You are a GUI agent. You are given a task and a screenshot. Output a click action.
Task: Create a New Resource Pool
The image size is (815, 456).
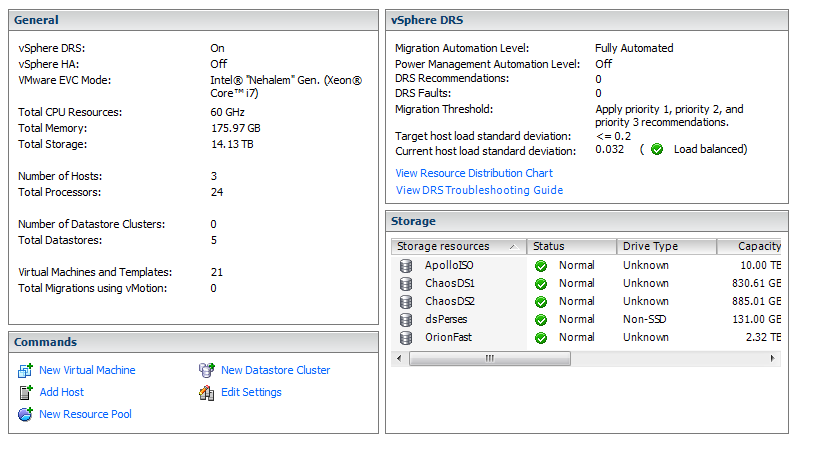pyautogui.click(x=85, y=414)
